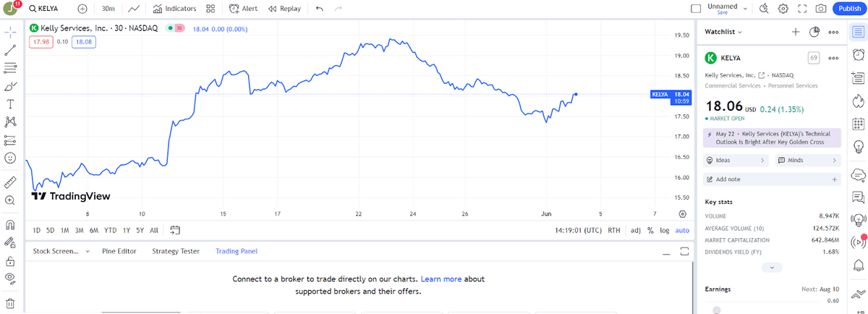Open the RTH session dropdown

614,230
